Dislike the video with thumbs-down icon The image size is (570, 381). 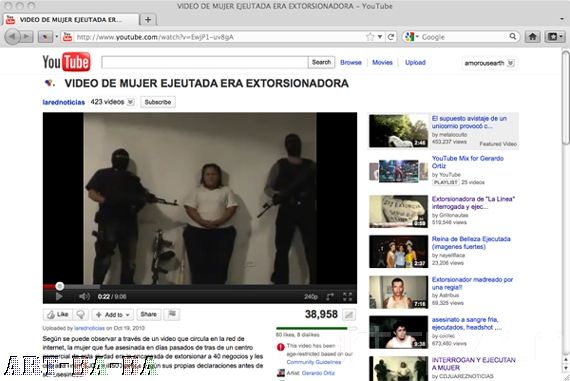pyautogui.click(x=80, y=314)
